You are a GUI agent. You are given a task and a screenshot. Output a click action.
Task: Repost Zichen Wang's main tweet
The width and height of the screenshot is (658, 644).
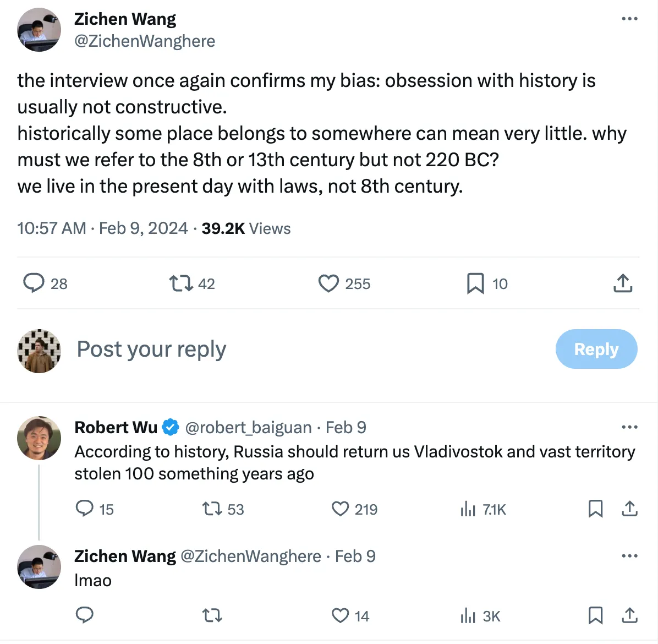(180, 283)
